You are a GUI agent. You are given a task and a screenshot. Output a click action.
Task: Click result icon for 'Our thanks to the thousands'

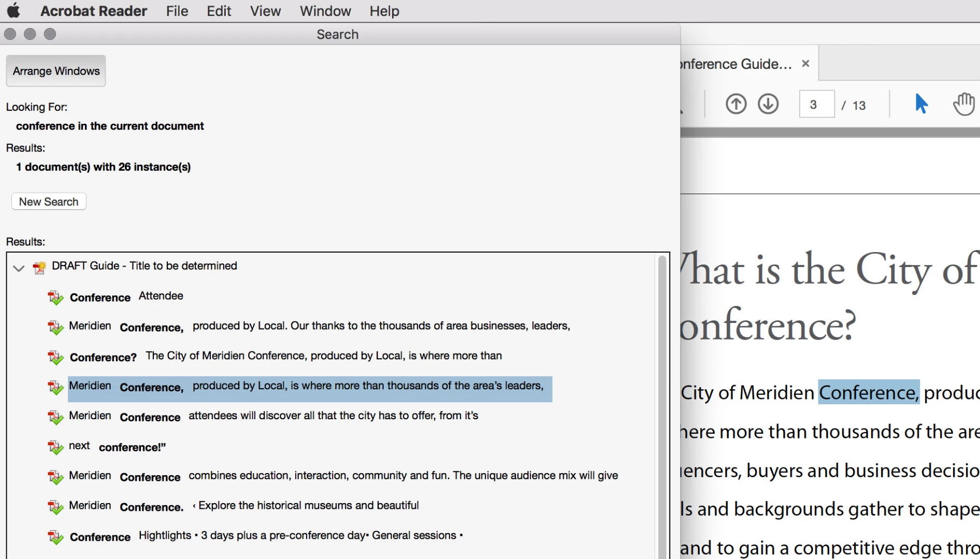coord(55,328)
